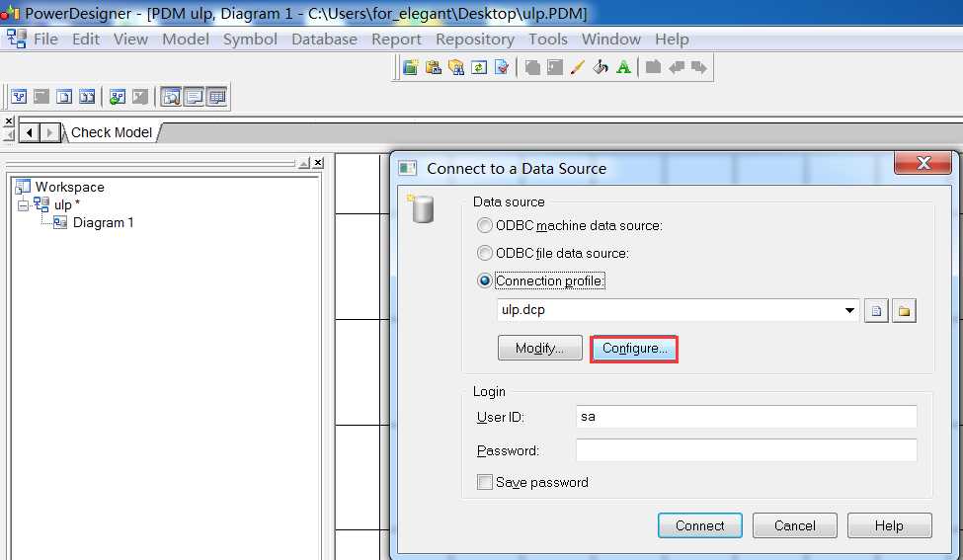This screenshot has height=560, width=963.
Task: Click the grey double right arrows icon
Action: point(699,67)
